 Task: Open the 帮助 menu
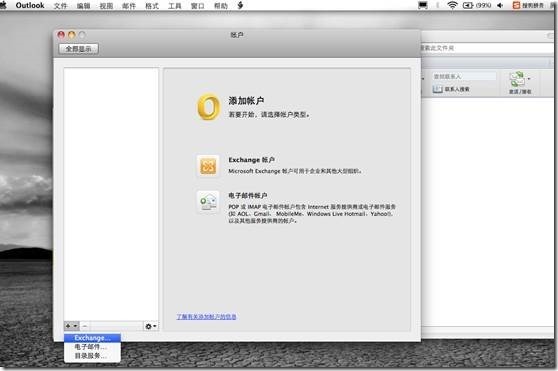click(221, 6)
